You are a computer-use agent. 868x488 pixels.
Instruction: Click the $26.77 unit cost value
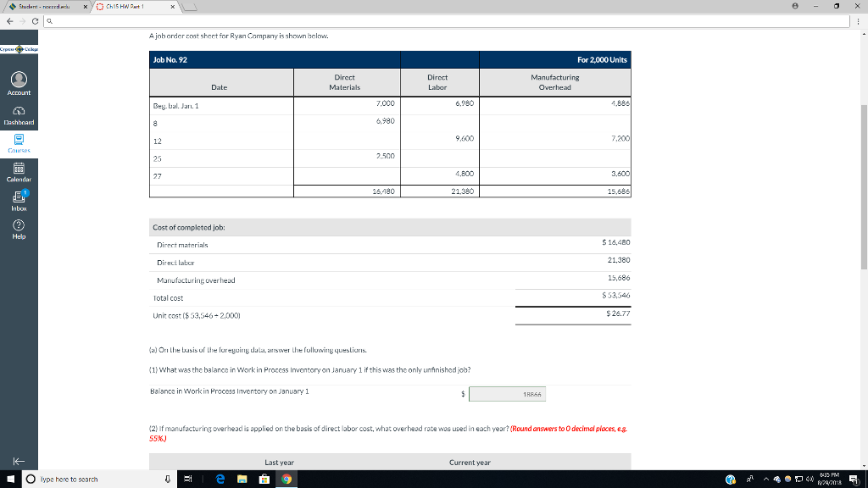618,313
